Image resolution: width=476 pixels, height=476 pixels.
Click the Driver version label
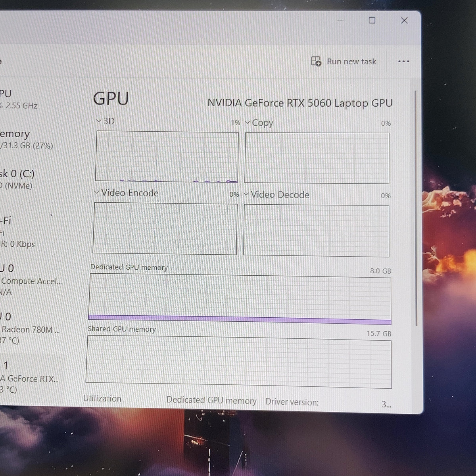(x=292, y=402)
